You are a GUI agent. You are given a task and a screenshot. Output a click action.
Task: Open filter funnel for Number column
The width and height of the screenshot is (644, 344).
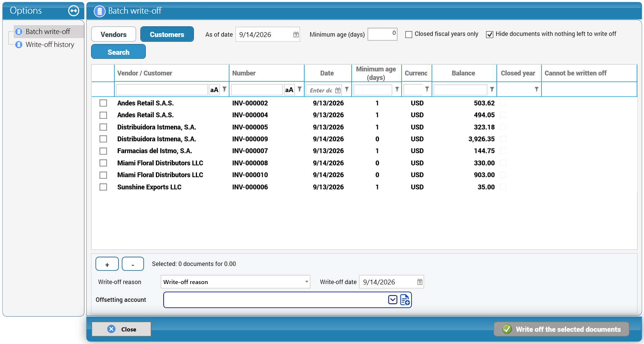point(299,89)
